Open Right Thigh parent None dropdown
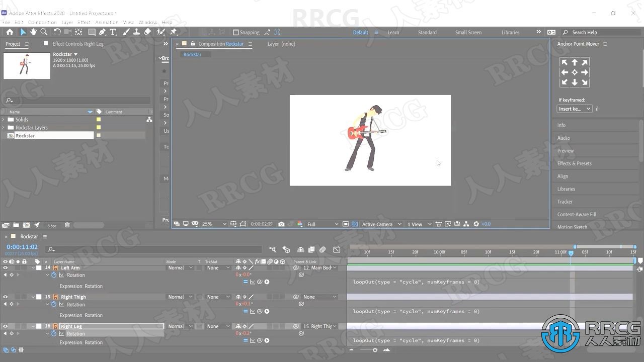The height and width of the screenshot is (362, 644). (319, 297)
